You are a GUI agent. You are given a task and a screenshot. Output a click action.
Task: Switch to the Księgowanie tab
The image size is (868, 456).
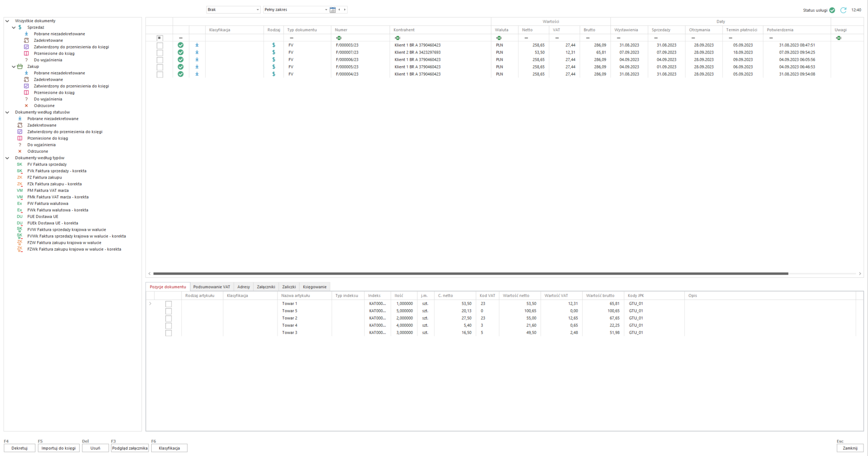coord(315,287)
